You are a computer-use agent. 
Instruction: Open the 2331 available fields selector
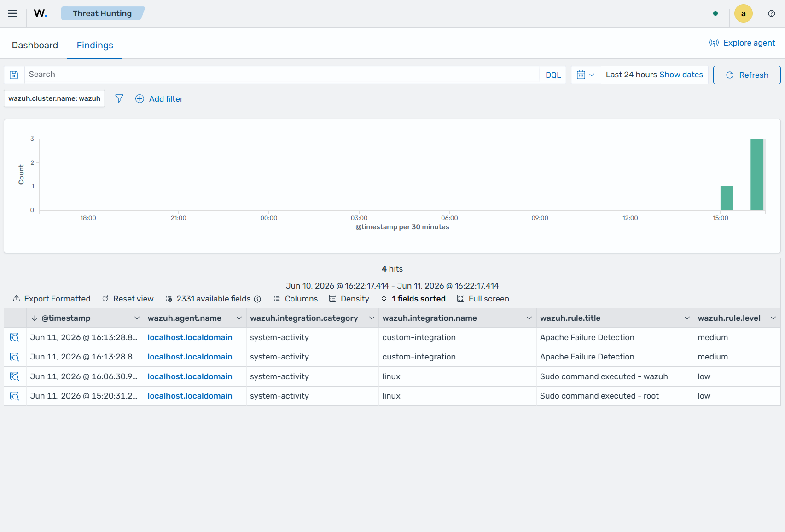pyautogui.click(x=209, y=299)
